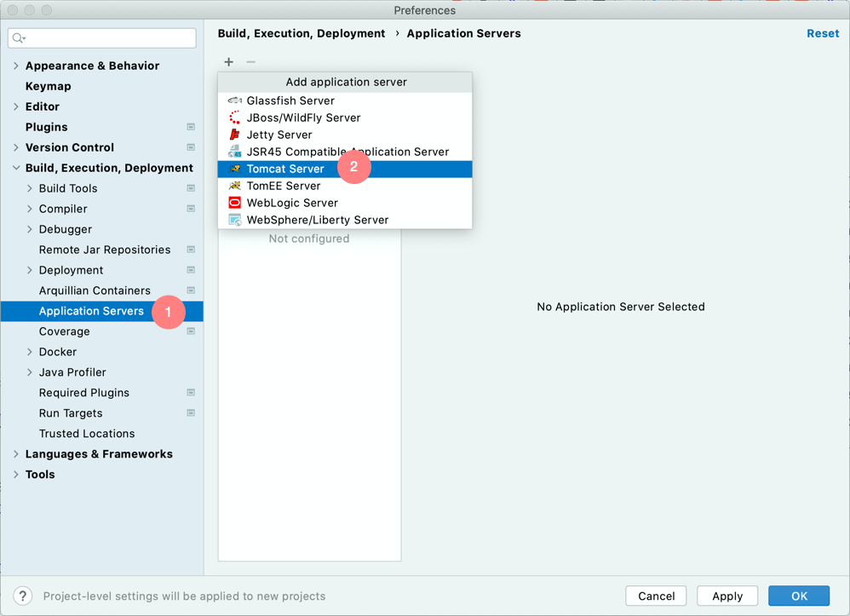Viewport: 850px width, 616px height.
Task: Click the TomEE Server icon
Action: pos(235,186)
